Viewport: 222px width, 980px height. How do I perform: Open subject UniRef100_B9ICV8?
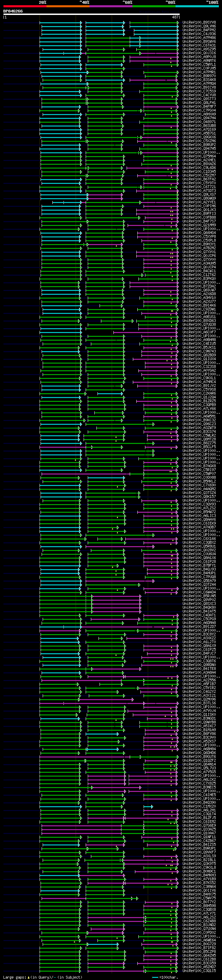(199, 88)
